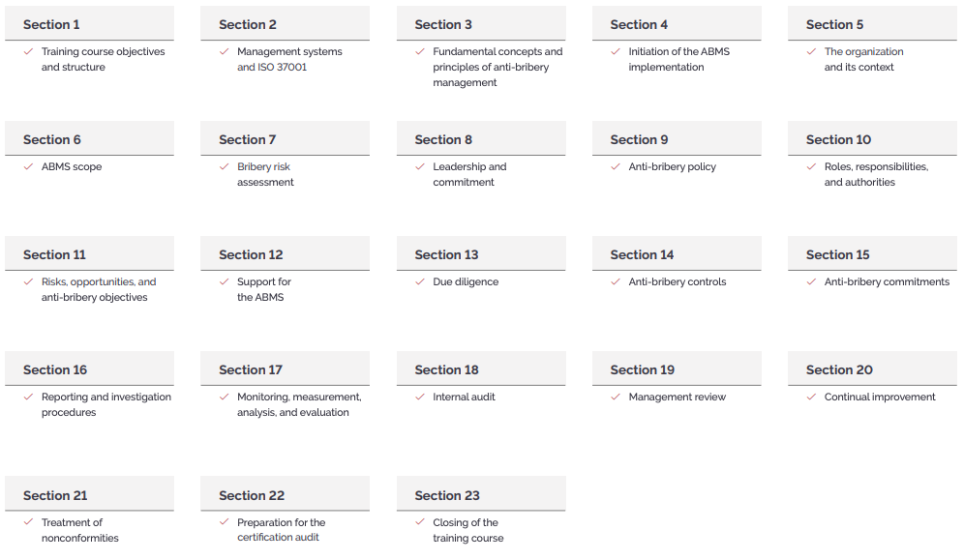The height and width of the screenshot is (560, 964).
Task: Click Management systems and ISO 37001 text
Action: coord(289,60)
